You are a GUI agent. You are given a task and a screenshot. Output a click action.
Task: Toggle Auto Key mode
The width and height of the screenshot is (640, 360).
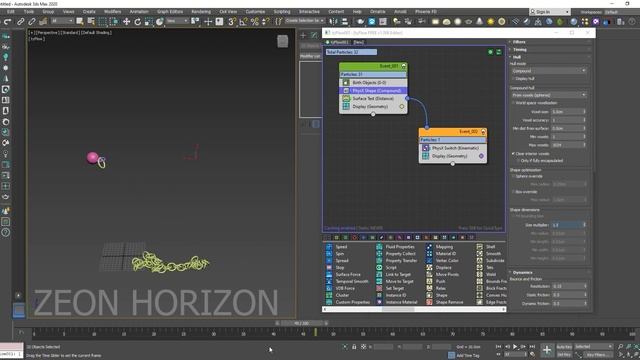(564, 347)
